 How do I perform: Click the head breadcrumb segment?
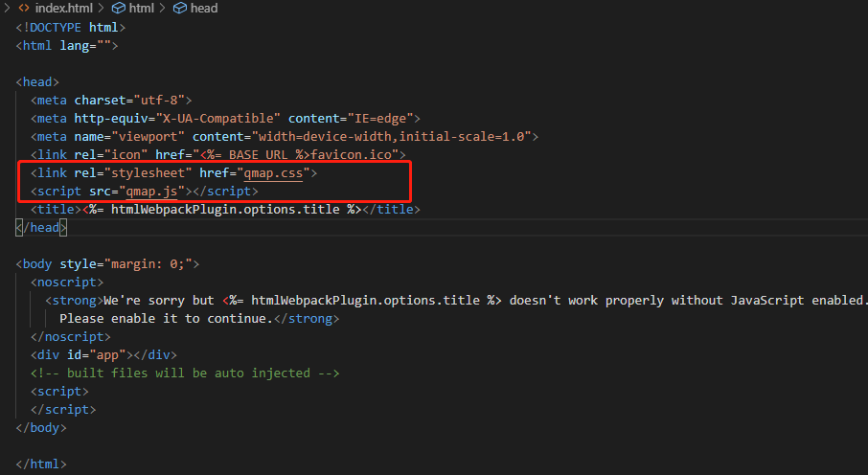204,9
